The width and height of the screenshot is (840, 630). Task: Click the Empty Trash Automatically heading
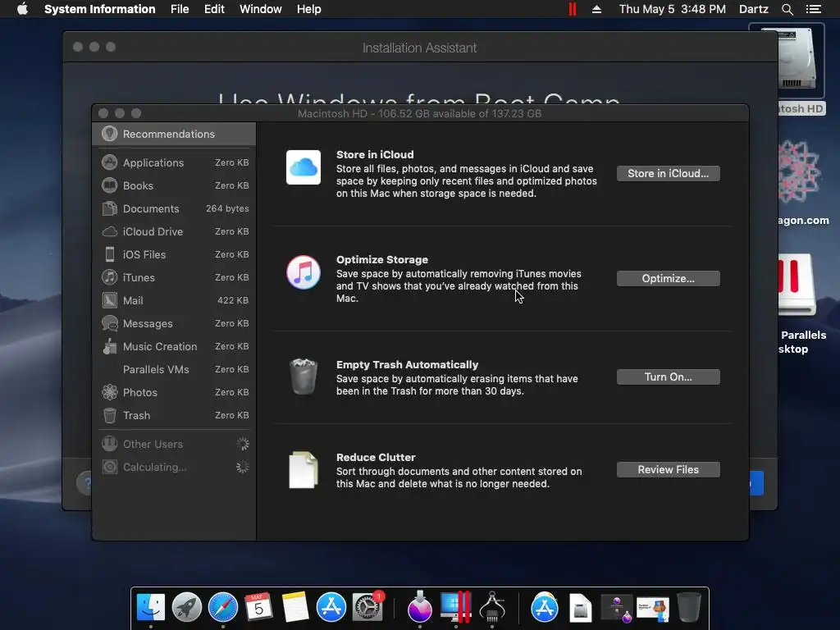click(x=407, y=364)
